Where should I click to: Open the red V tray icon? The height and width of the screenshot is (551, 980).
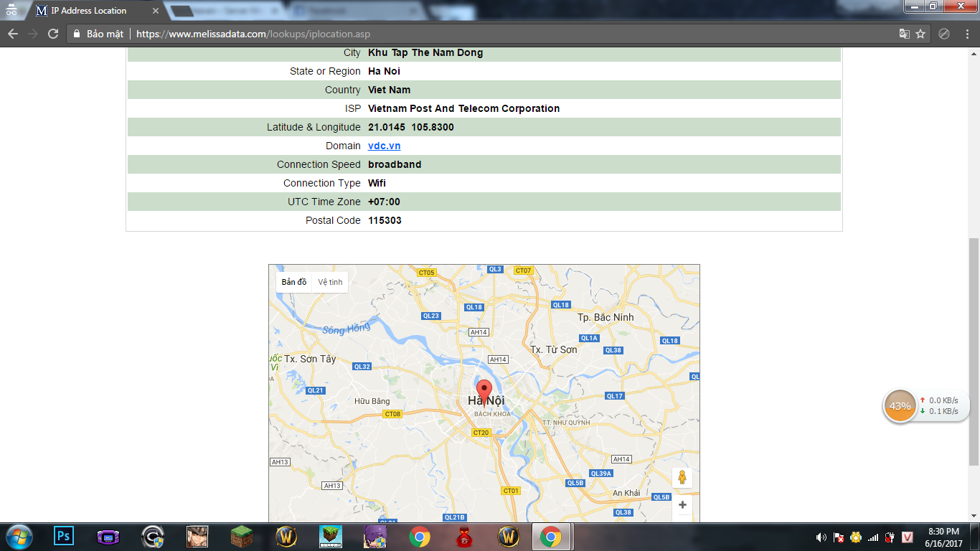[x=908, y=537]
